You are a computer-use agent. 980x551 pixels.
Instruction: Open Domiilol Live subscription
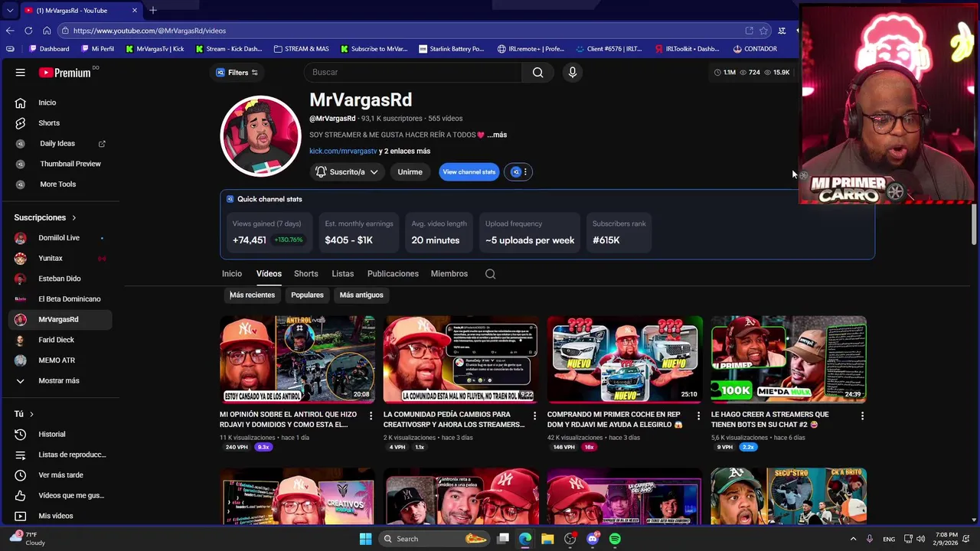pyautogui.click(x=60, y=238)
